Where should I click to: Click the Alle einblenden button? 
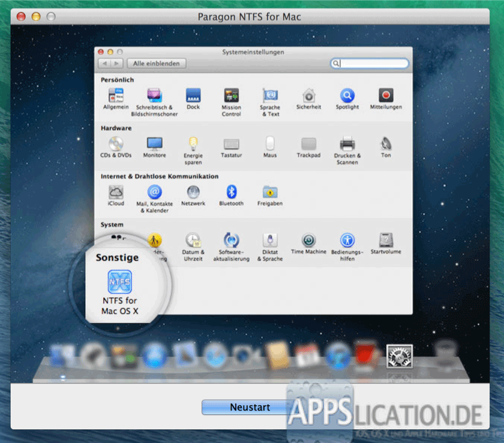point(157,64)
